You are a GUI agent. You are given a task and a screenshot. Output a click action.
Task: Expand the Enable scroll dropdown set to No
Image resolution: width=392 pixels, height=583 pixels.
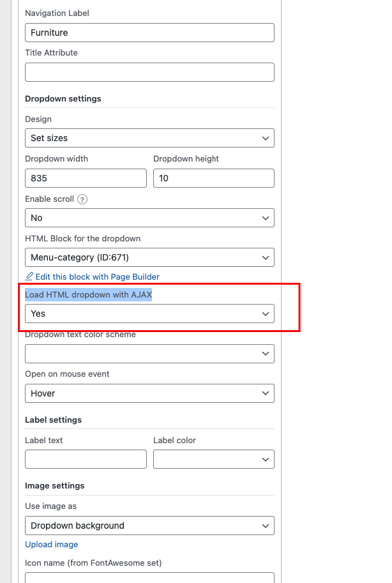pyautogui.click(x=149, y=218)
